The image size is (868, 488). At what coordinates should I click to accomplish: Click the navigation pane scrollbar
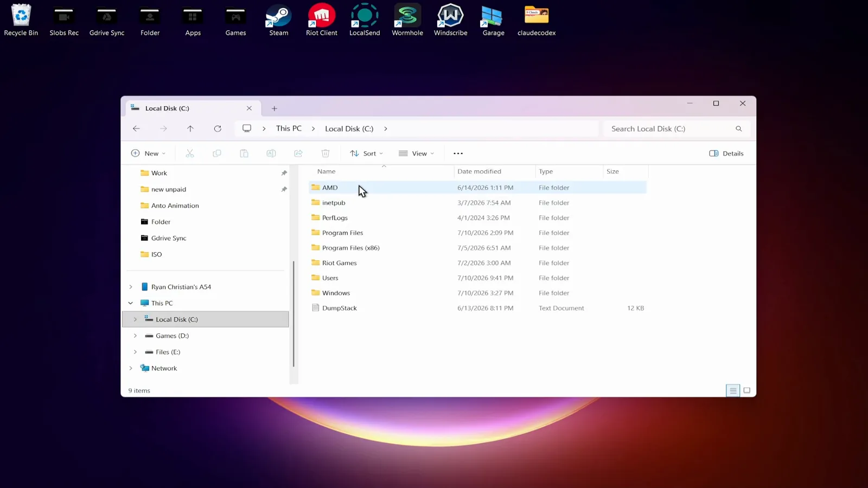293,314
